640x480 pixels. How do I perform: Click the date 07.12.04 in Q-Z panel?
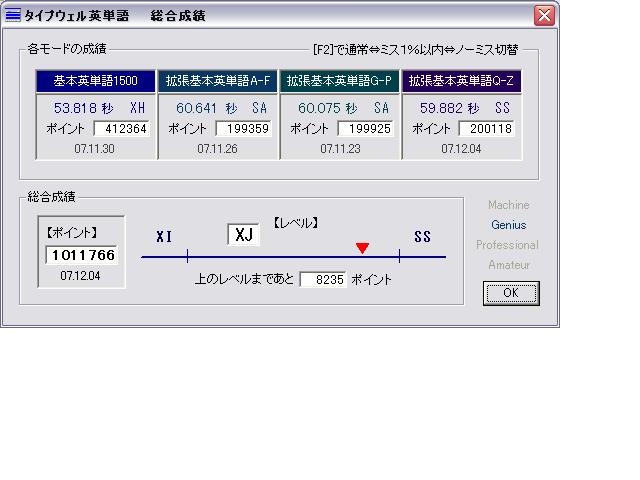pos(461,149)
